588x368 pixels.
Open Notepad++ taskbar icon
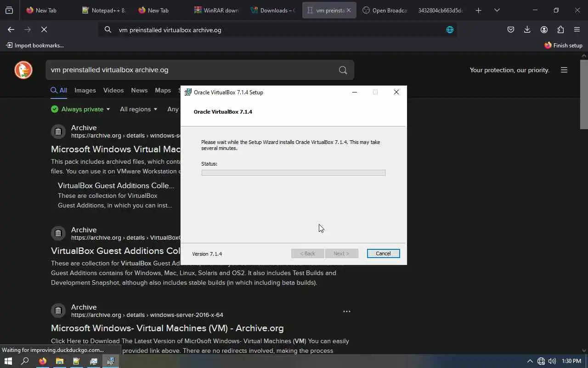[77, 361]
